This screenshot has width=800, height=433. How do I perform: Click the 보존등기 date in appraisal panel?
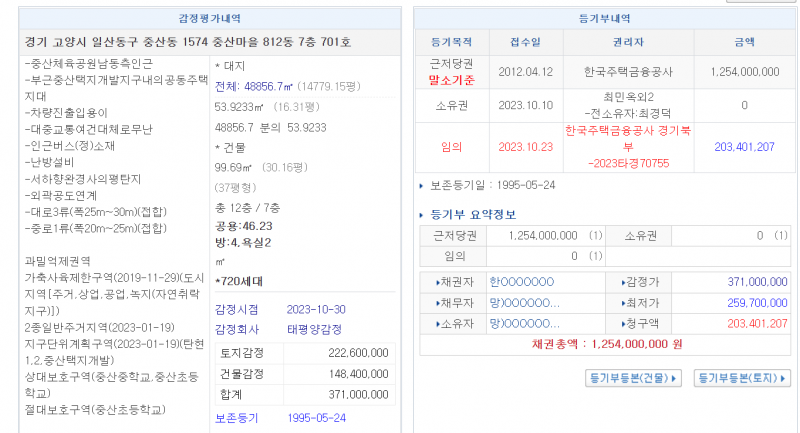tap(316, 417)
